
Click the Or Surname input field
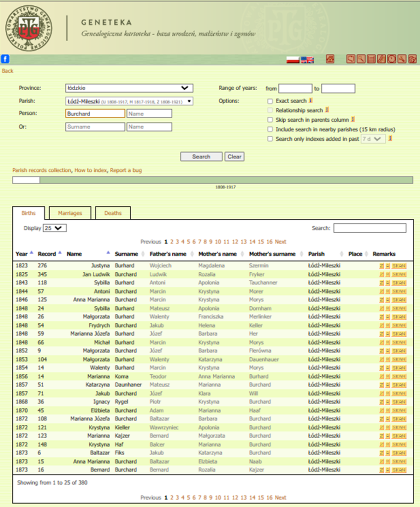95,127
